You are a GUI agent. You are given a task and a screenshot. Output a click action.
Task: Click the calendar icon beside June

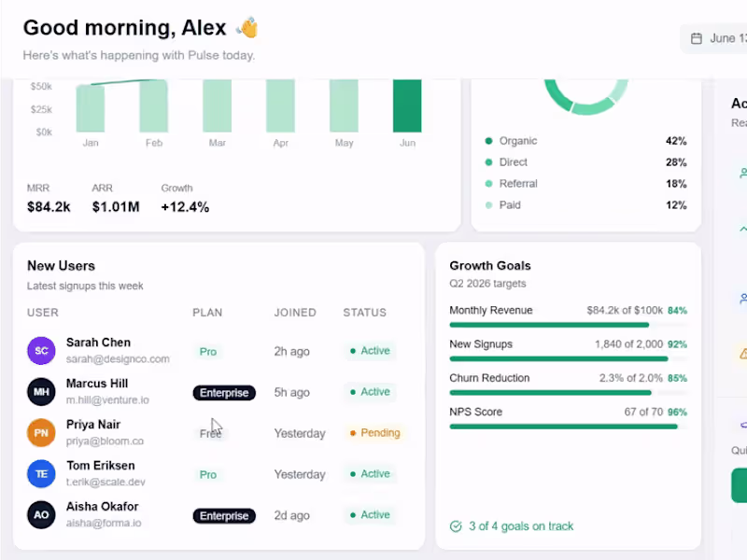point(696,38)
